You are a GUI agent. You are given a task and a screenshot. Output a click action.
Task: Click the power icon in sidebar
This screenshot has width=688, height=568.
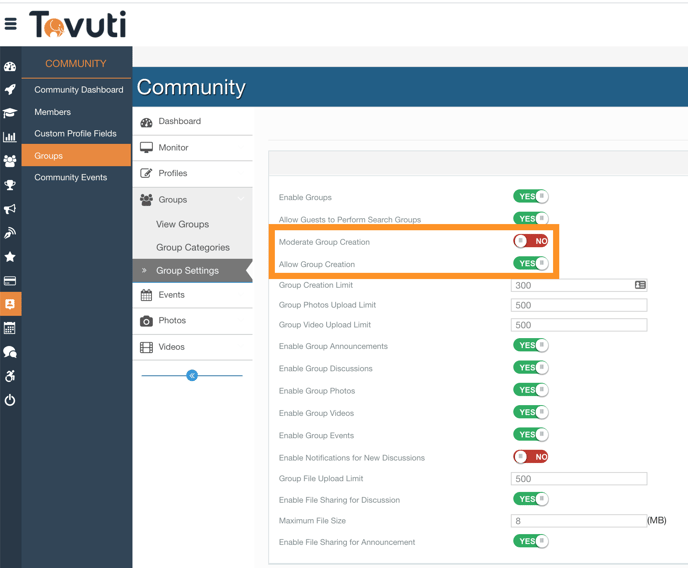10,400
